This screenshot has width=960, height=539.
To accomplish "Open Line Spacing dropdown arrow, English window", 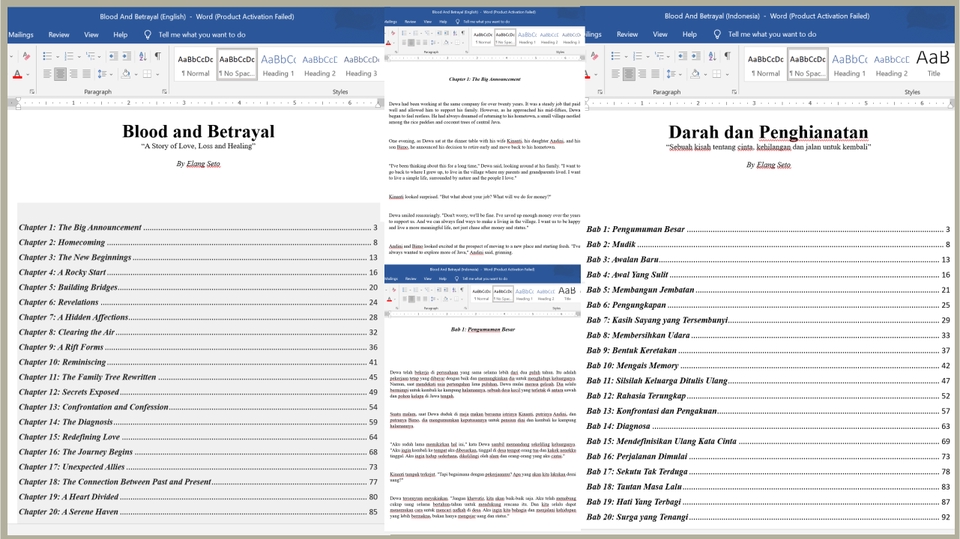I will [x=111, y=75].
